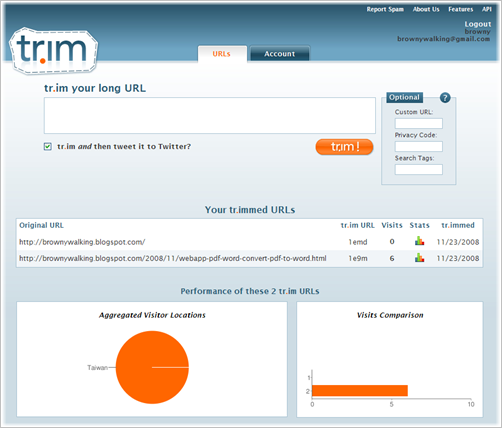502x428 pixels.
Task: Open stats chart icon for 1e9m row
Action: coord(419,258)
